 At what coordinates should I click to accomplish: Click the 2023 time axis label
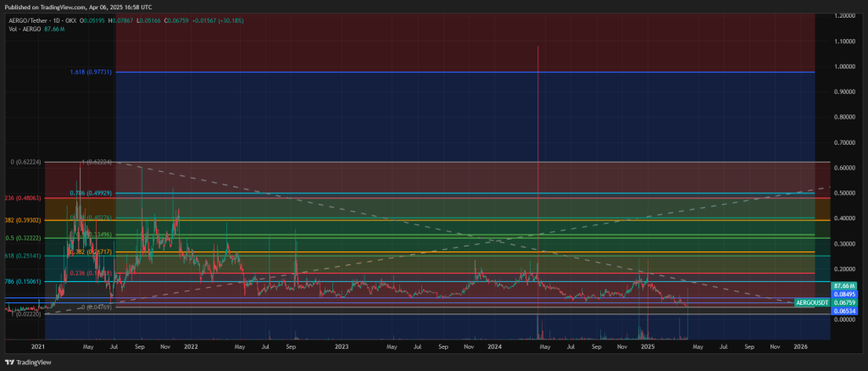[x=342, y=346]
